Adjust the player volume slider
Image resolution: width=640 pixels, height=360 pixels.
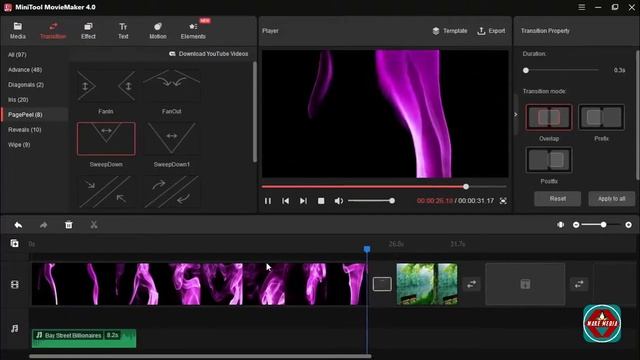370,201
